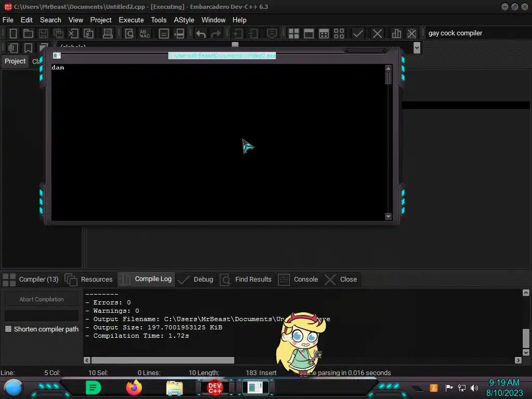Click the 'Output Size: 197.7001953125 KiB' line
Viewport: 532px width, 399px height.
click(x=154, y=327)
